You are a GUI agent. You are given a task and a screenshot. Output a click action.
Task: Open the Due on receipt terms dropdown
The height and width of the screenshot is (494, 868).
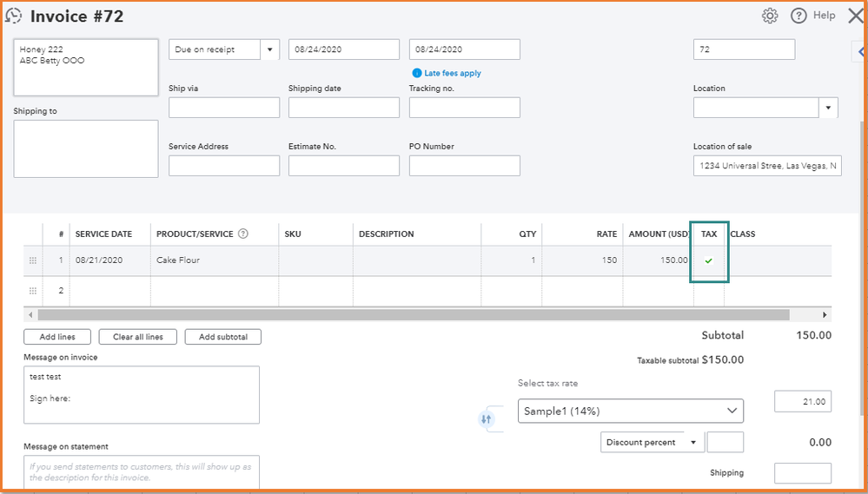[269, 49]
